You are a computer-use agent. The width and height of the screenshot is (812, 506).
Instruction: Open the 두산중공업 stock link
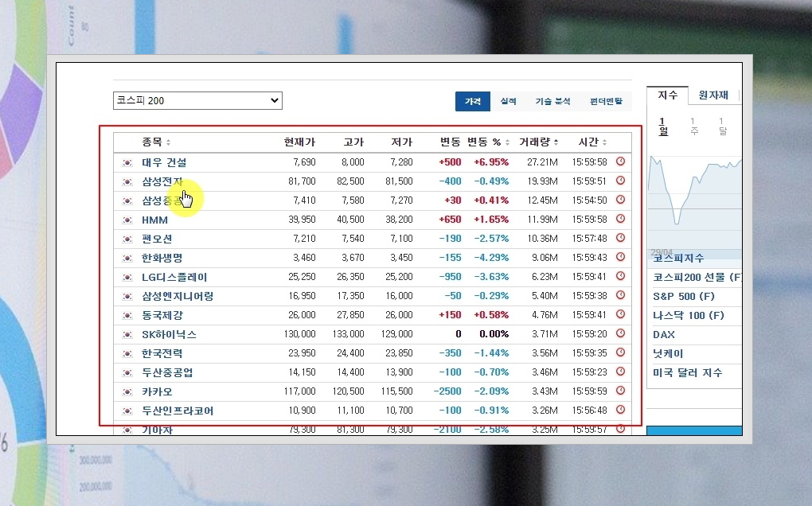coord(167,372)
